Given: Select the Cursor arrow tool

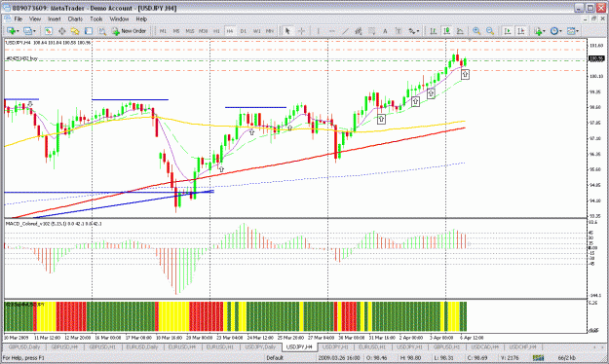Looking at the screenshot, I should point(287,31).
